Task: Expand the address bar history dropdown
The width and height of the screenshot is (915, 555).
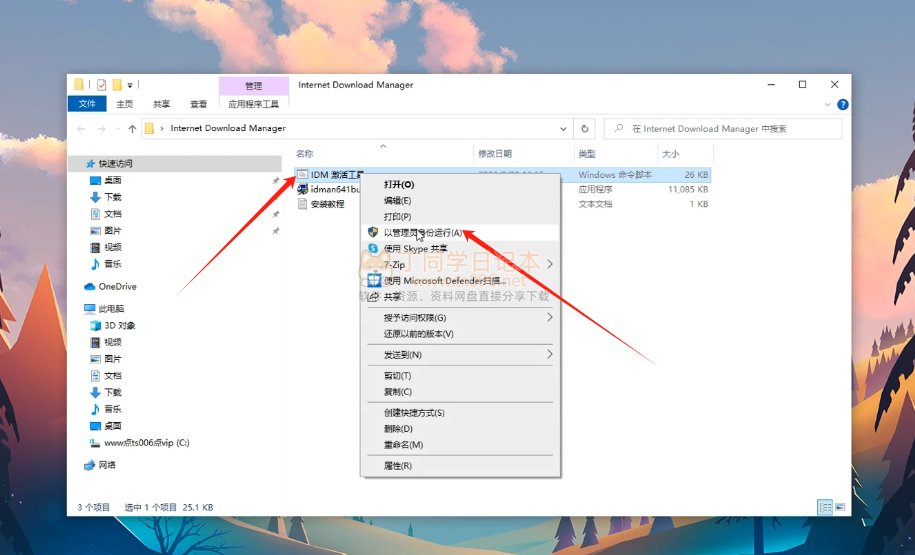Action: point(563,129)
